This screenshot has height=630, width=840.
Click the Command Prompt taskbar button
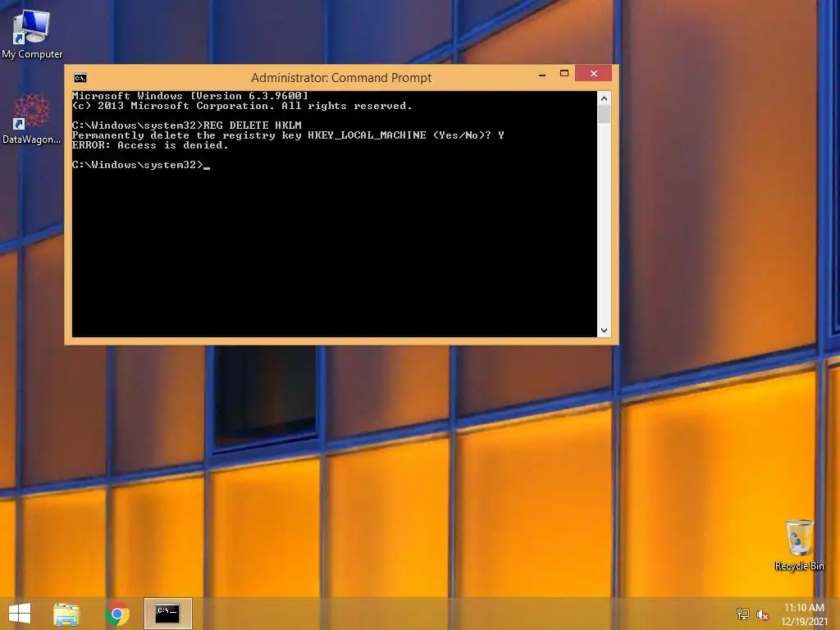pos(167,614)
